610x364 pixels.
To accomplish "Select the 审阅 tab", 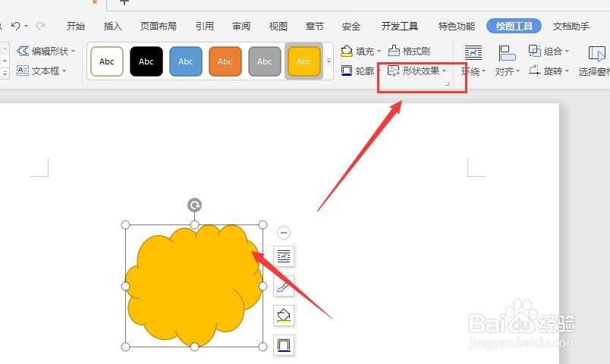I will click(x=241, y=26).
